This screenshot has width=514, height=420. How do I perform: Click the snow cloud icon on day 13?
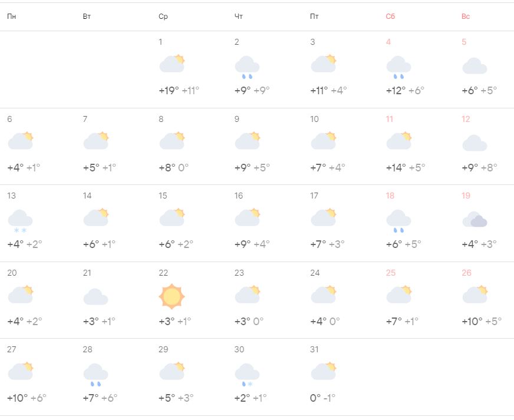[20, 220]
